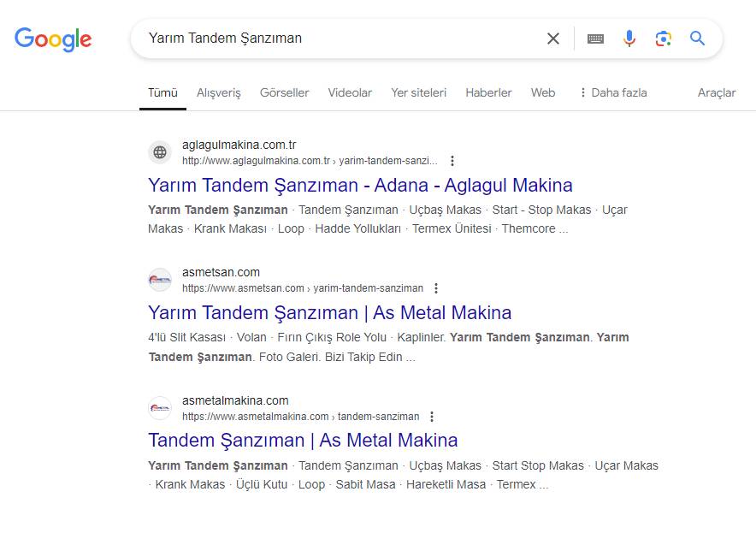Click the aglagulmakina globe favicon
756x539 pixels.
[x=160, y=153]
